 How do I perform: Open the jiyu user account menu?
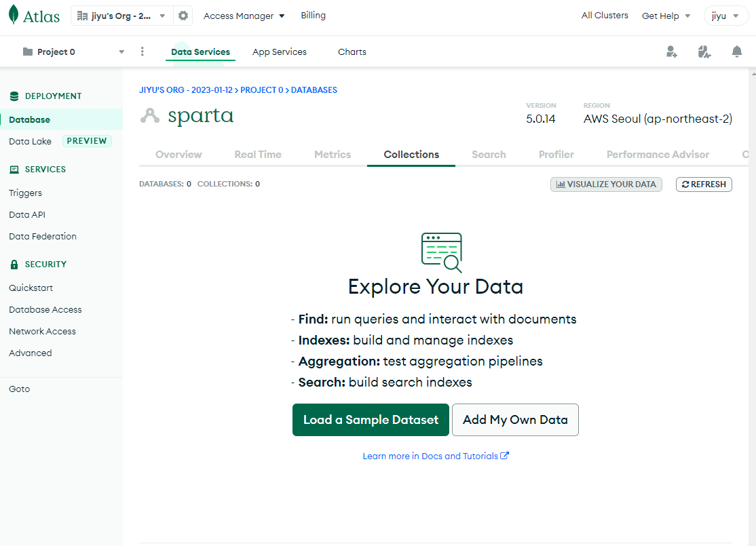(725, 16)
